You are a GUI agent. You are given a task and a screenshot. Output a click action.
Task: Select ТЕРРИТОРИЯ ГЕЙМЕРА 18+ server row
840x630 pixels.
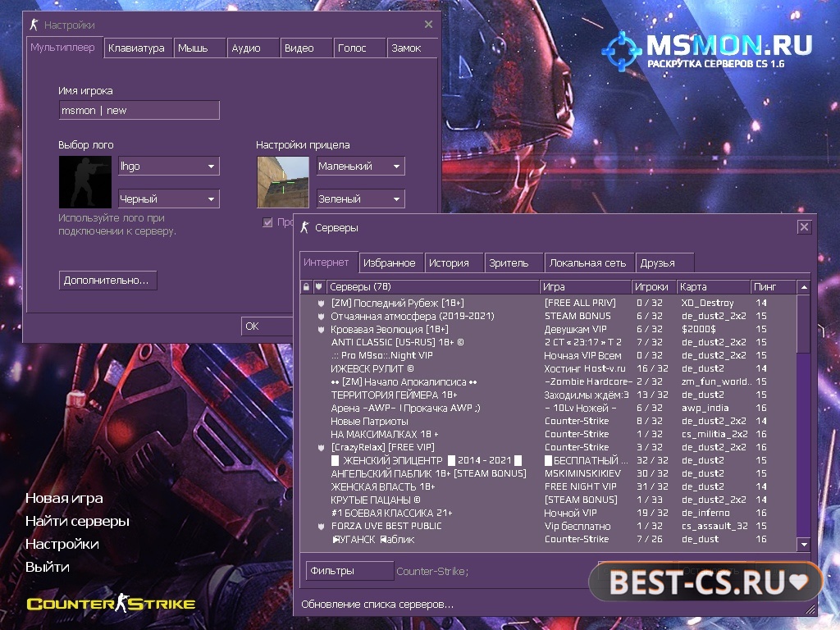point(548,395)
